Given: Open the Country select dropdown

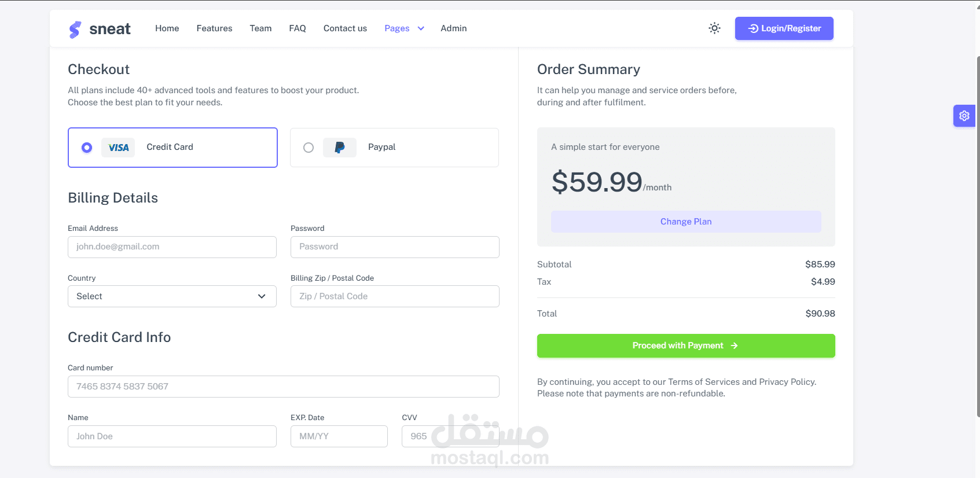Looking at the screenshot, I should [x=172, y=296].
